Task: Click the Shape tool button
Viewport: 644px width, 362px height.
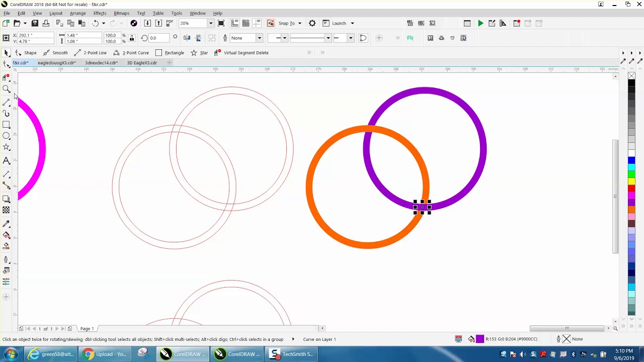Action: [26, 53]
